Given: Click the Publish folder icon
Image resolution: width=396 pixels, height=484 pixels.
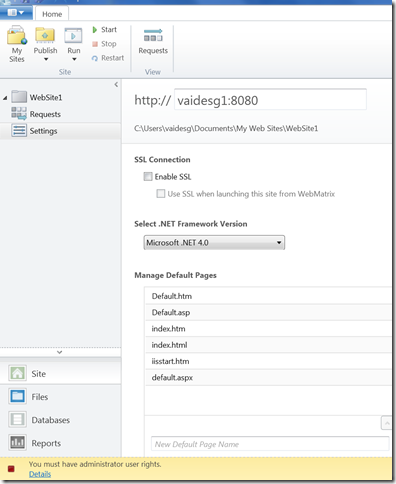Looking at the screenshot, I should click(x=45, y=35).
